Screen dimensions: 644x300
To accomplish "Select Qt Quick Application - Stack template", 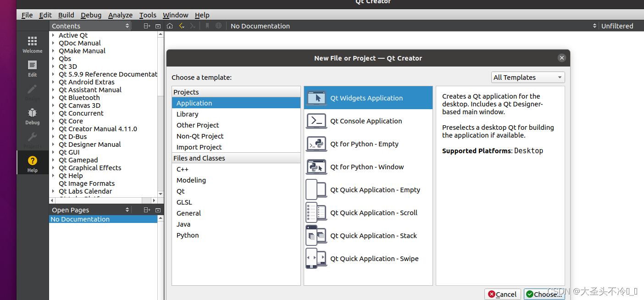I will [368, 236].
